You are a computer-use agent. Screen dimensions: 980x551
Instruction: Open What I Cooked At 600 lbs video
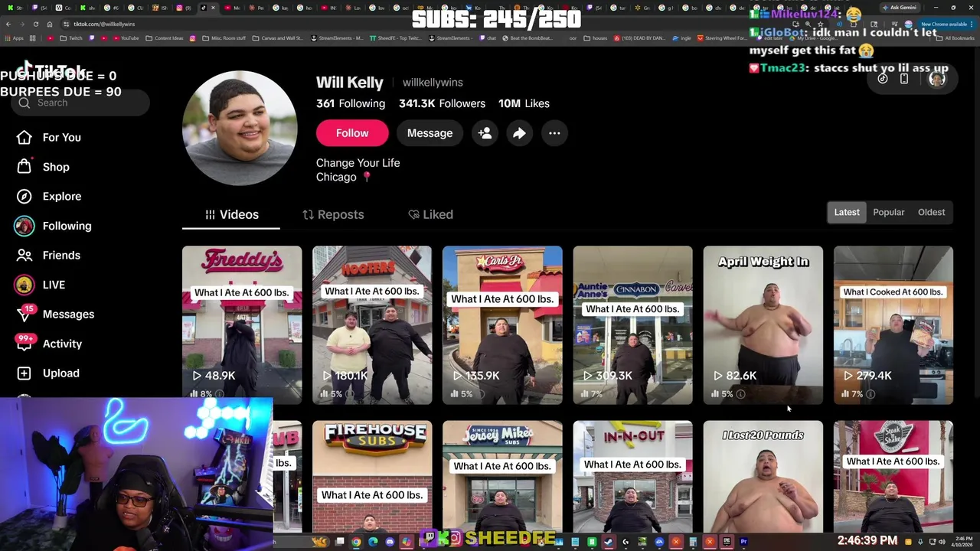[x=893, y=324]
